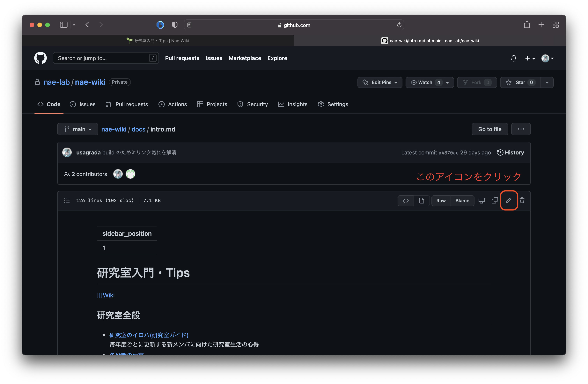Open the main branch selector
This screenshot has height=384, width=588.
77,129
